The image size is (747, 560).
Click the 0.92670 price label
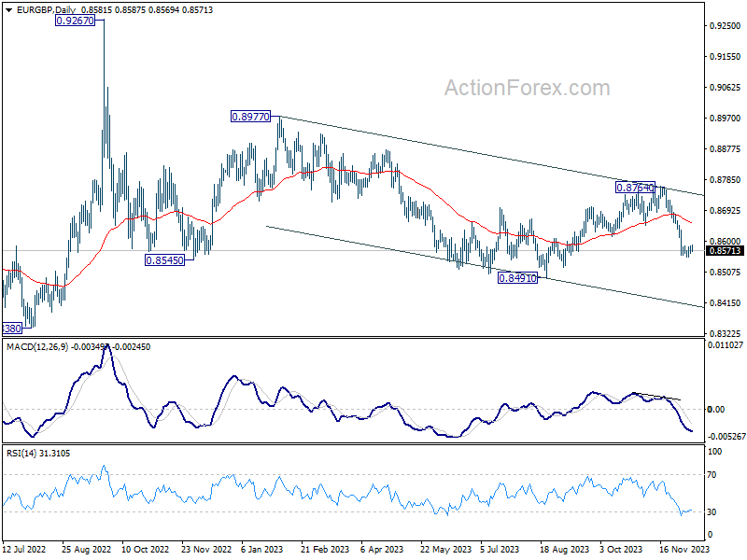coord(76,21)
